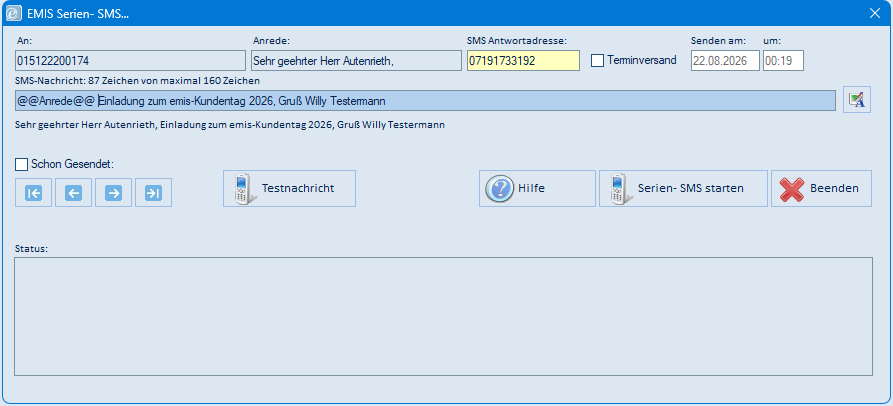Focus the SMS Antwortadresse field
The image size is (893, 406).
point(523,61)
